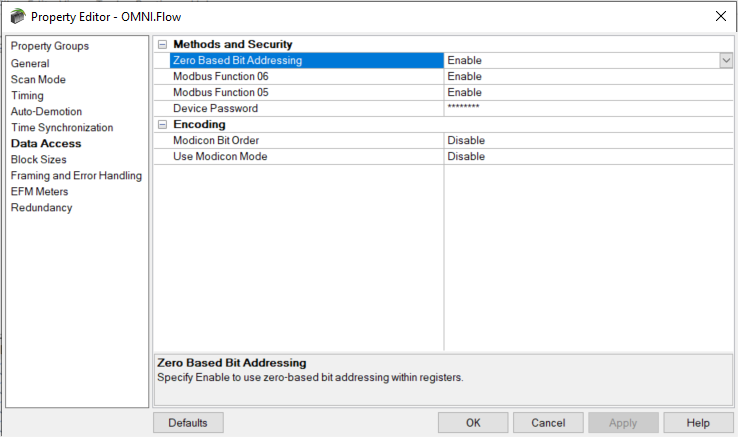Select Auto-Demotion in the property groups

46,112
